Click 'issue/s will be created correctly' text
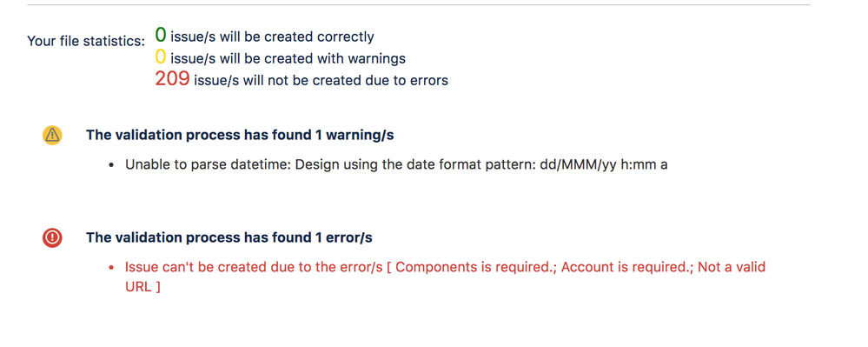The height and width of the screenshot is (347, 868). [272, 37]
